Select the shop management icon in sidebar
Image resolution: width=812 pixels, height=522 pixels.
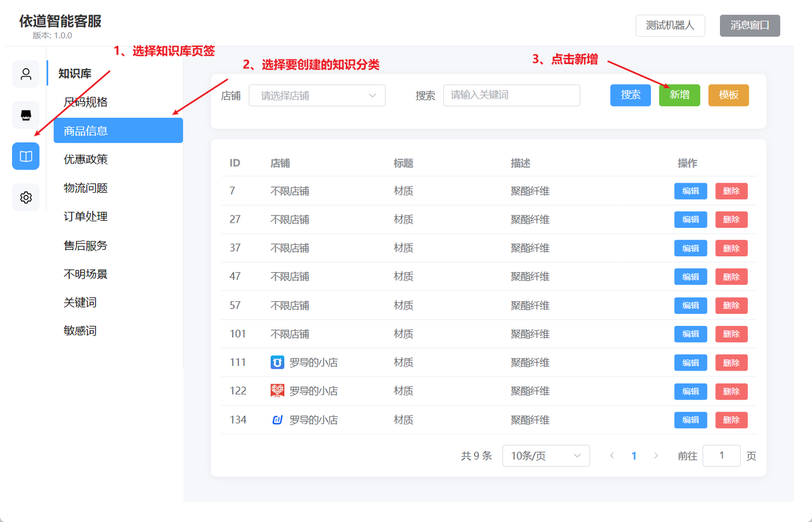[25, 115]
